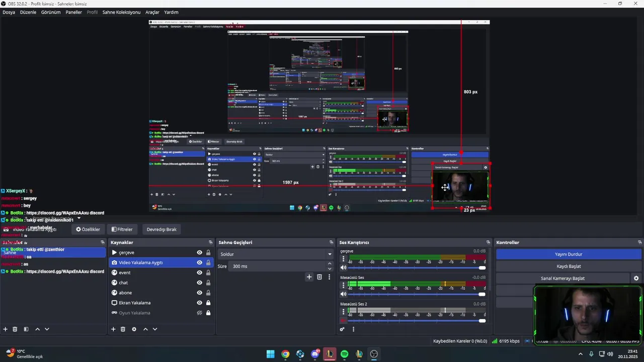Adjust Masaüstü Ses 2 volume slider
Viewport: 644px width, 362px height.
(x=417, y=320)
